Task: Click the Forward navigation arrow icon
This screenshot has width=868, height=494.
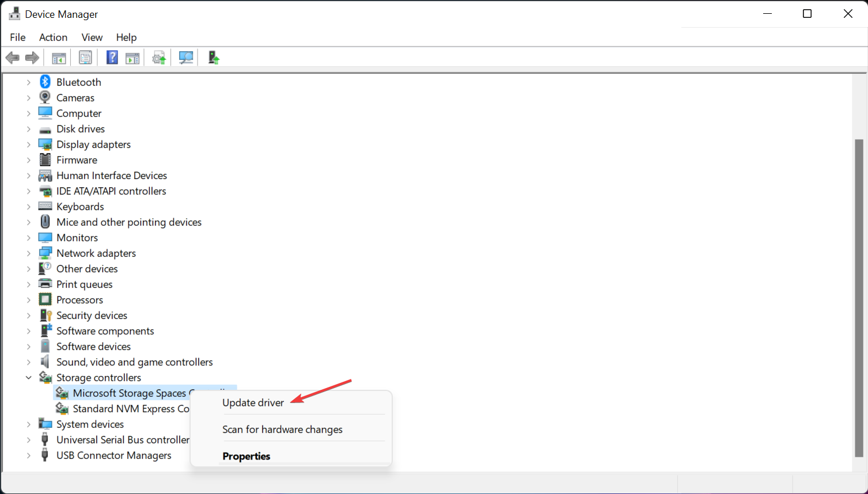Action: (x=32, y=57)
